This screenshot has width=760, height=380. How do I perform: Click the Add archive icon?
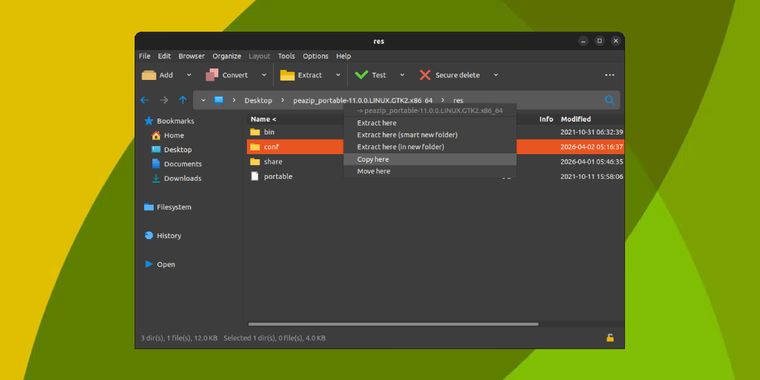[149, 75]
